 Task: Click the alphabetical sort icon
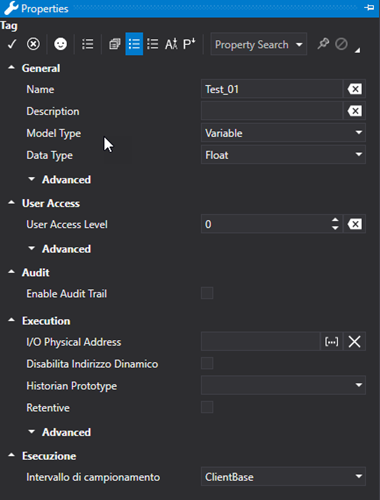pyautogui.click(x=171, y=44)
